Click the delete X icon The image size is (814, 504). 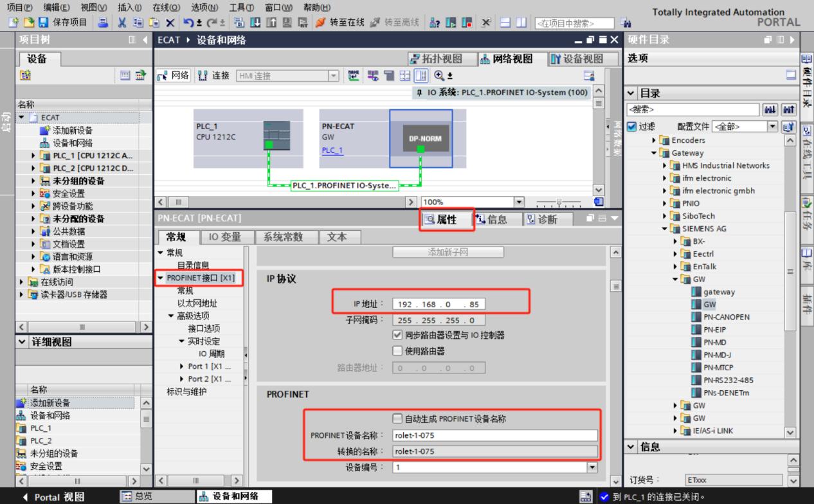click(170, 23)
